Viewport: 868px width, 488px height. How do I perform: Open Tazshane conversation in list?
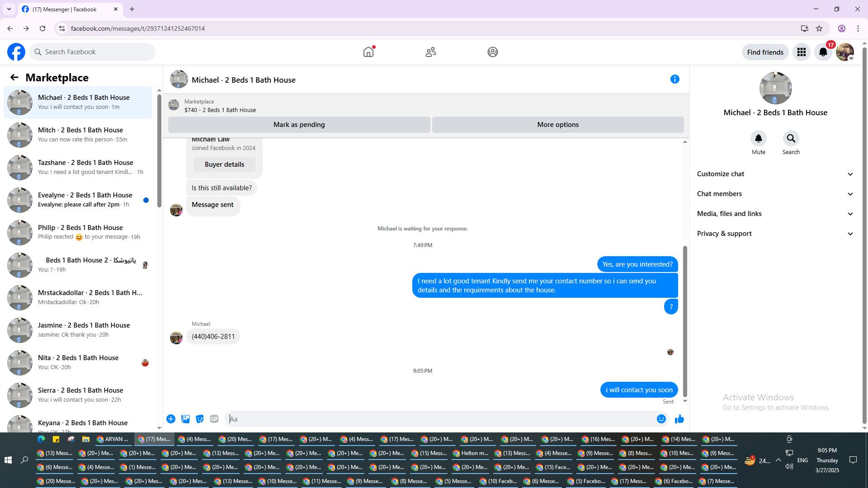[78, 168]
